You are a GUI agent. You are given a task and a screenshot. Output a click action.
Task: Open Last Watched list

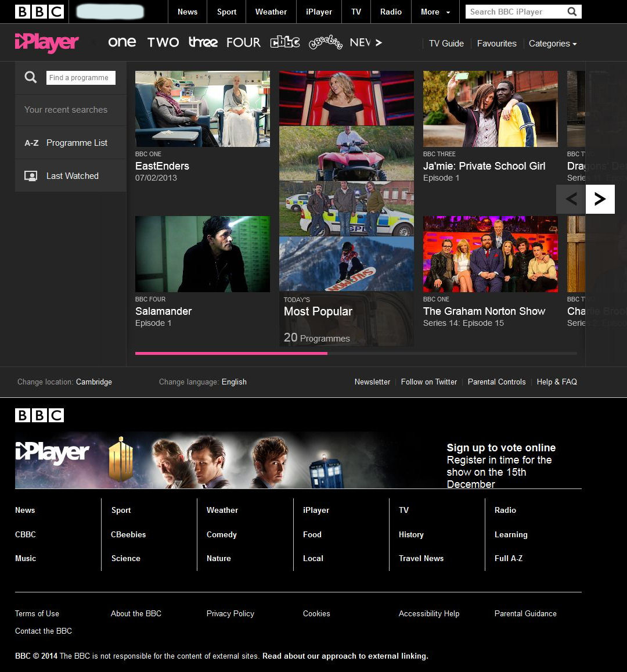71,176
